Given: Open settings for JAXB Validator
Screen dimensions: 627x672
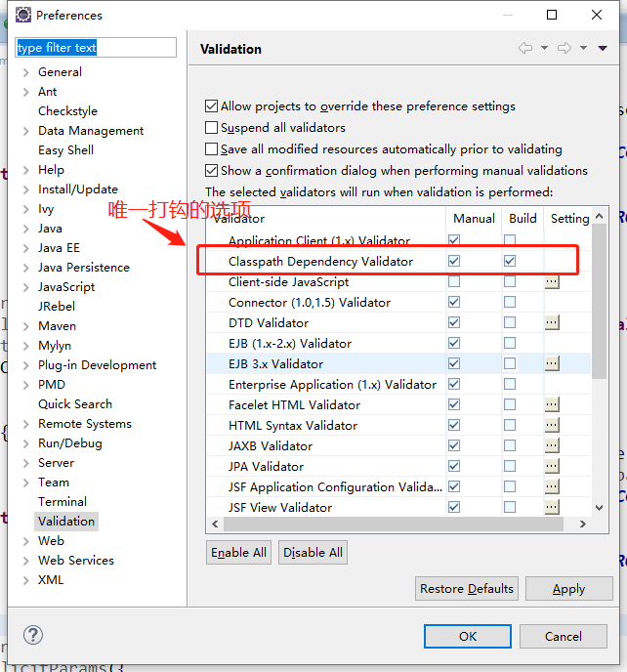Looking at the screenshot, I should tap(552, 445).
